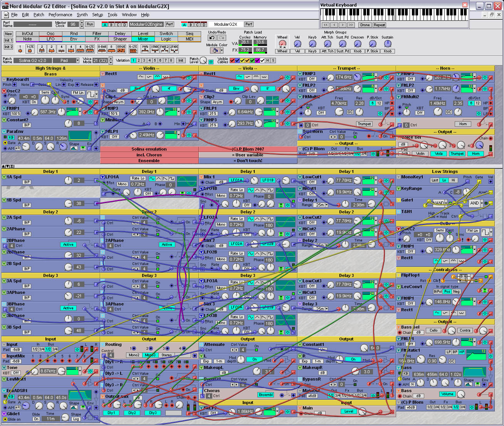The width and height of the screenshot is (504, 426).
Task: Click the Init 1 button
Action: point(8,40)
